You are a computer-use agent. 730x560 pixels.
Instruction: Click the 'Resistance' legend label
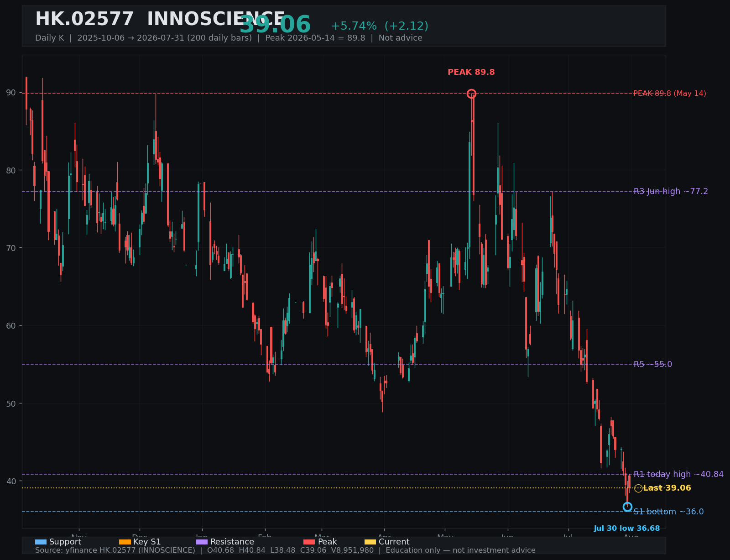232,542
